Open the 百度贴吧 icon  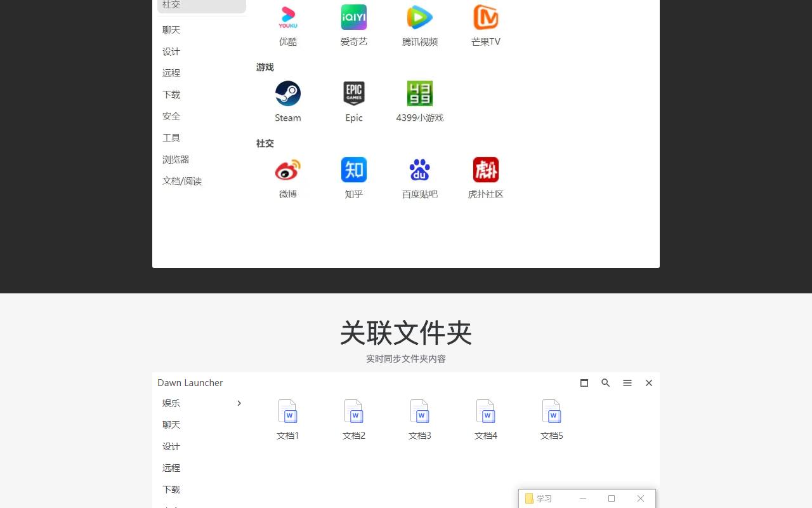[420, 170]
